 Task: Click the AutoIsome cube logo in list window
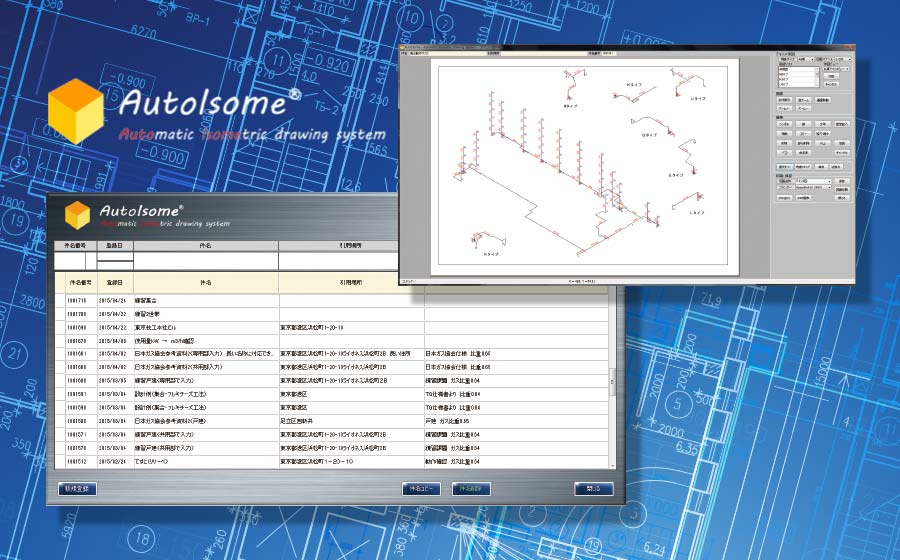click(x=77, y=215)
